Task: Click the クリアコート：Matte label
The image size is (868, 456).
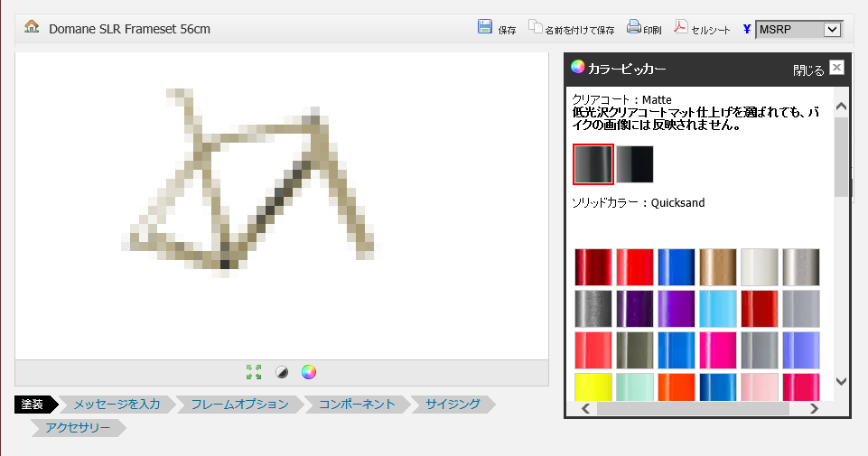Action: 621,99
